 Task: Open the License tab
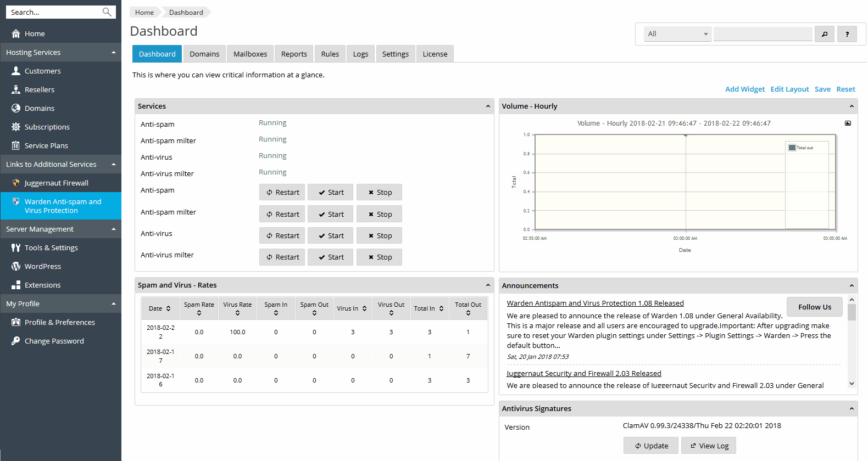click(x=435, y=54)
